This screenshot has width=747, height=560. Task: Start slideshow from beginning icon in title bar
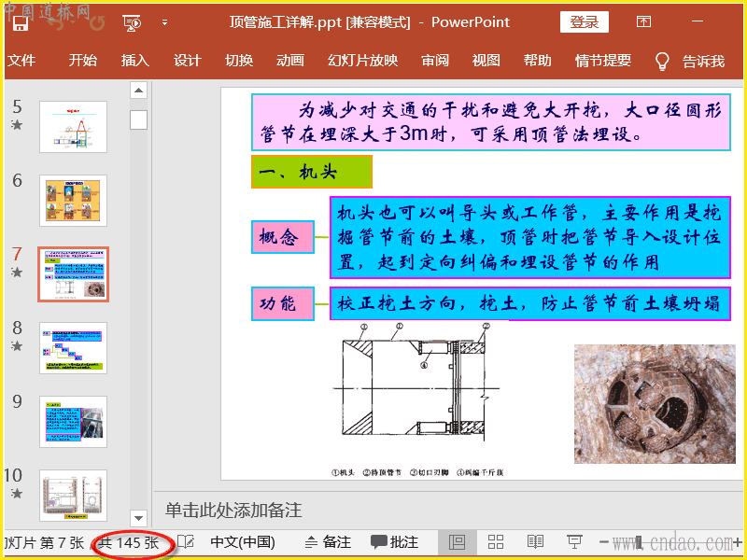[x=132, y=22]
